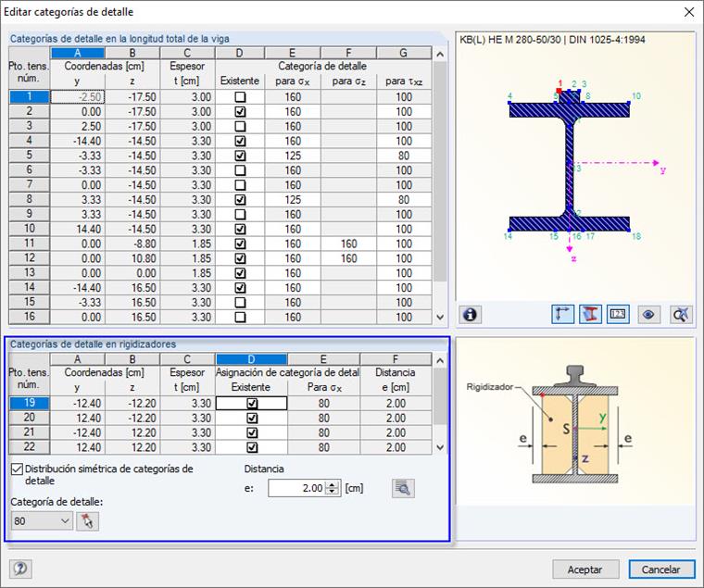704x588 pixels.
Task: Click the distance 2.00 cell in row 21
Action: pyautogui.click(x=396, y=432)
